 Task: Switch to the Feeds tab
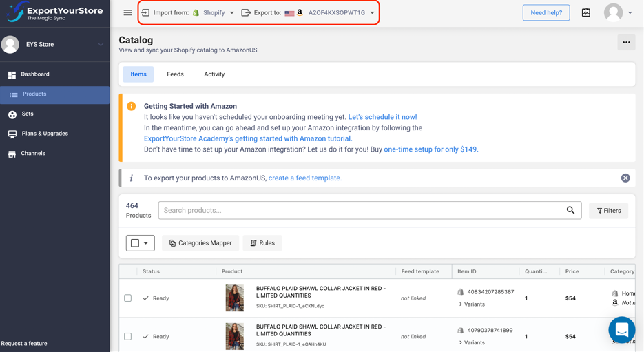coord(176,74)
